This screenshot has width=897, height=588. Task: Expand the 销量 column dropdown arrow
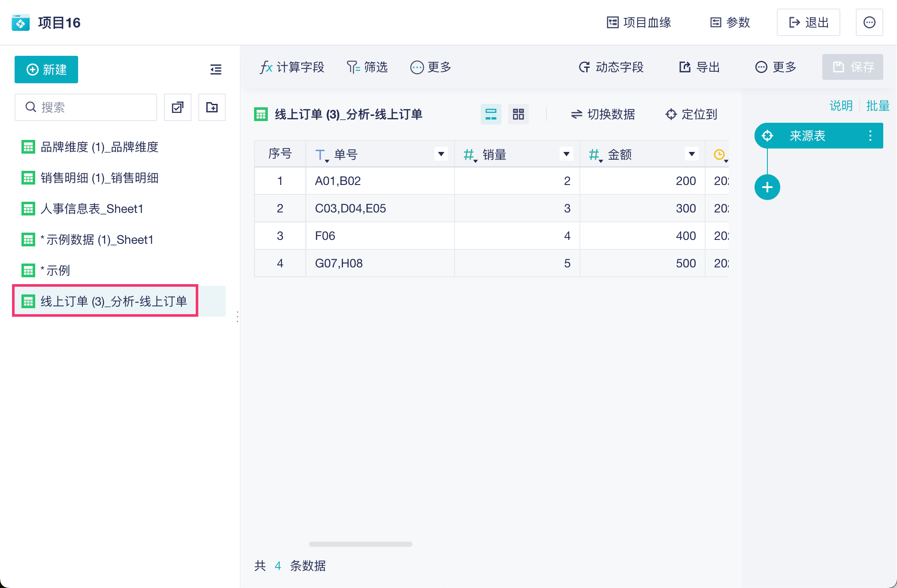point(566,154)
